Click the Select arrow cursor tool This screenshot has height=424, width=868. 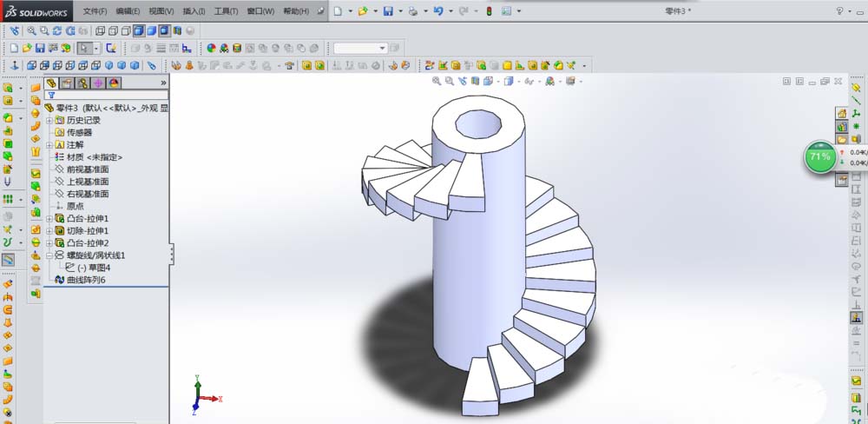coord(83,48)
